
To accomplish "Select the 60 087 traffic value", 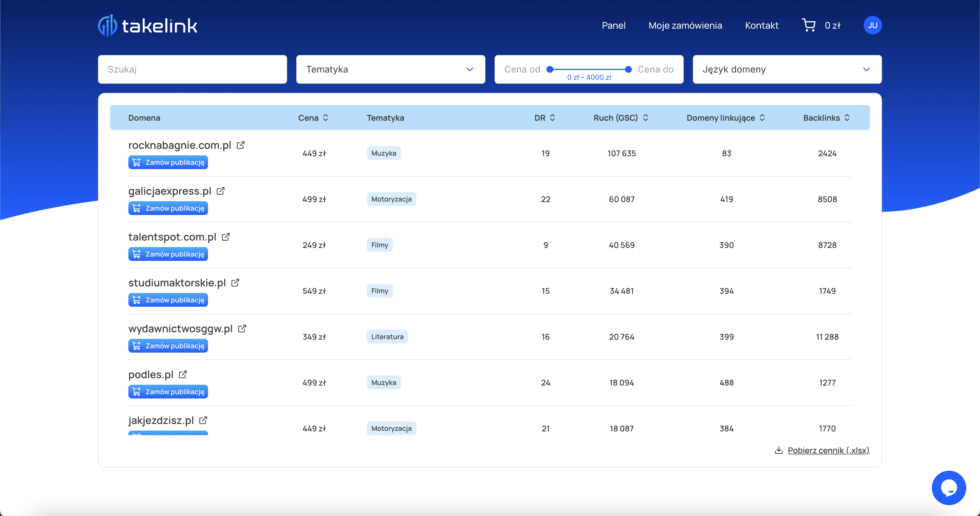I will (622, 199).
